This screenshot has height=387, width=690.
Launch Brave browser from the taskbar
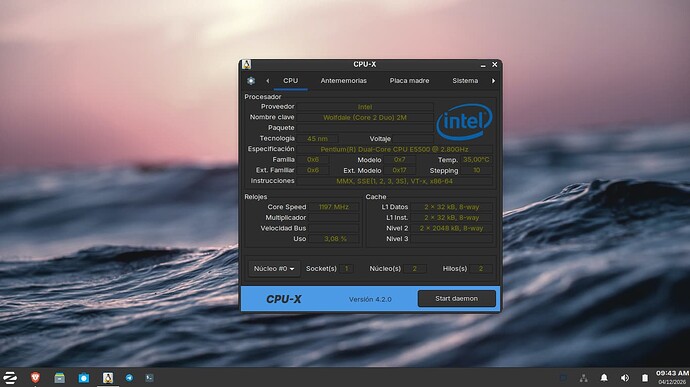point(35,377)
